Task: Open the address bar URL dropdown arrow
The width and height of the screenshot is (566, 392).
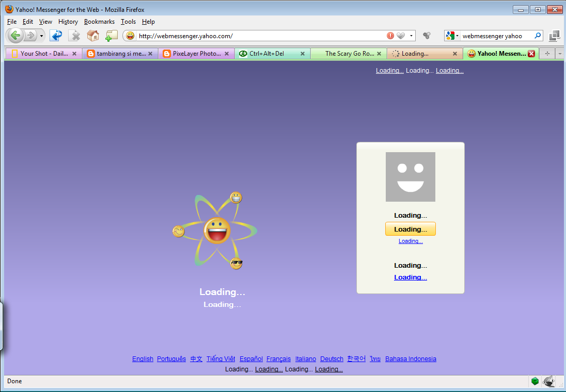Action: [411, 36]
